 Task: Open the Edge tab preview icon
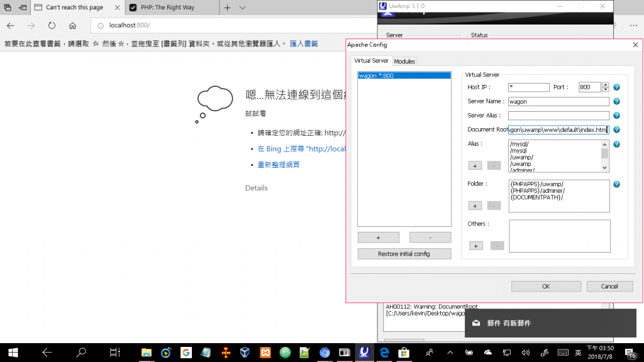point(8,8)
